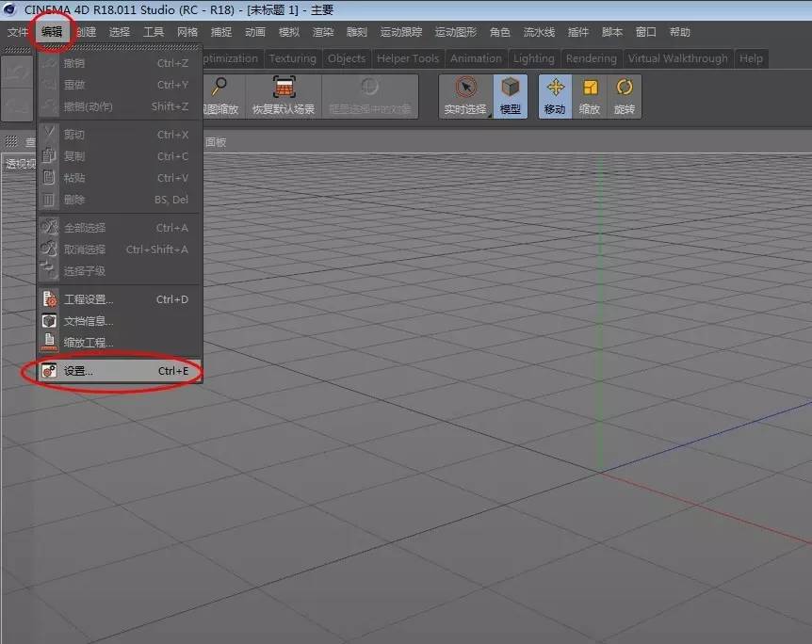The height and width of the screenshot is (644, 812).
Task: Choose 文档信息... from the Edit menu
Action: pos(120,321)
